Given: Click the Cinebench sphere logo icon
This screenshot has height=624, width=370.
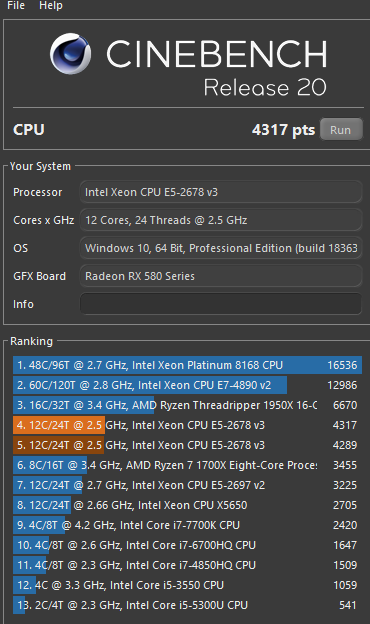Looking at the screenshot, I should (70, 54).
